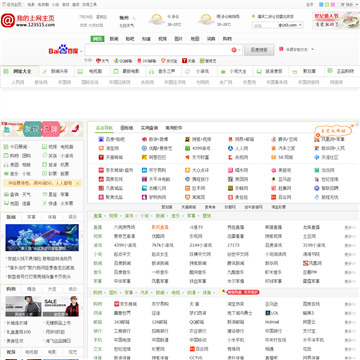Open the 网易·邮箱 site icon

pyautogui.click(x=231, y=139)
